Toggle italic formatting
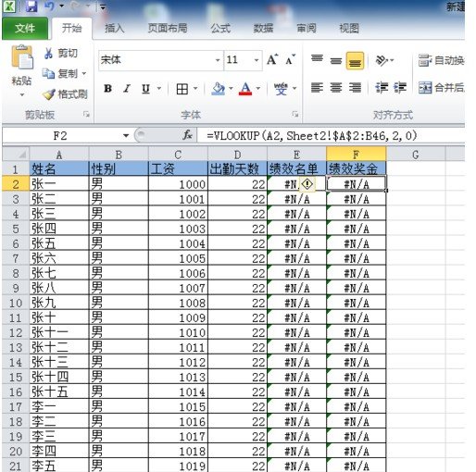476x472 pixels. (x=127, y=89)
